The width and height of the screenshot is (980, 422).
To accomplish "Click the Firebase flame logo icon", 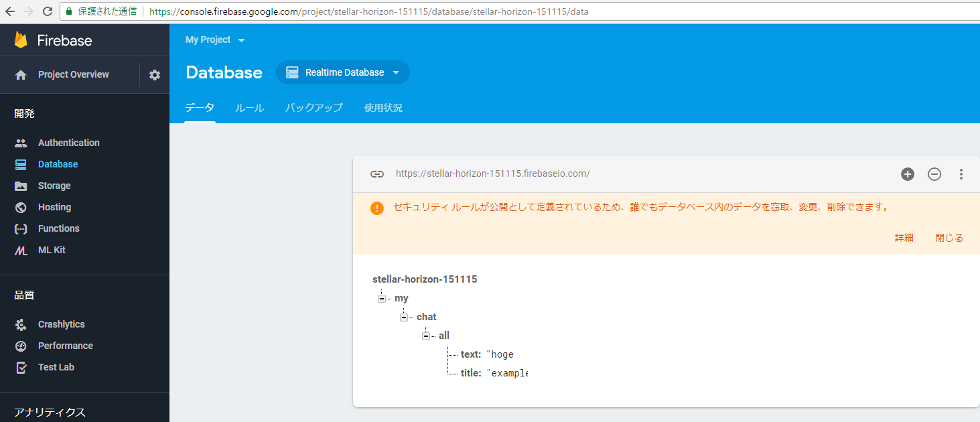I will tap(21, 40).
